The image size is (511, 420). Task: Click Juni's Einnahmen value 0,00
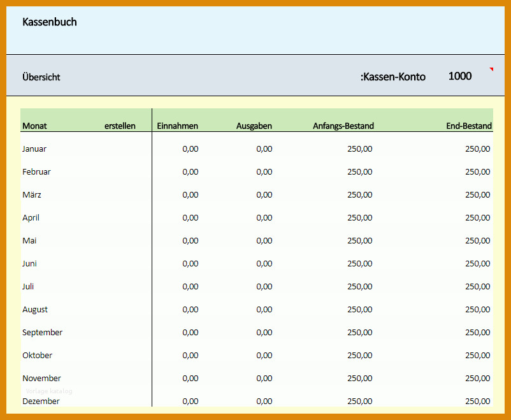tap(191, 263)
